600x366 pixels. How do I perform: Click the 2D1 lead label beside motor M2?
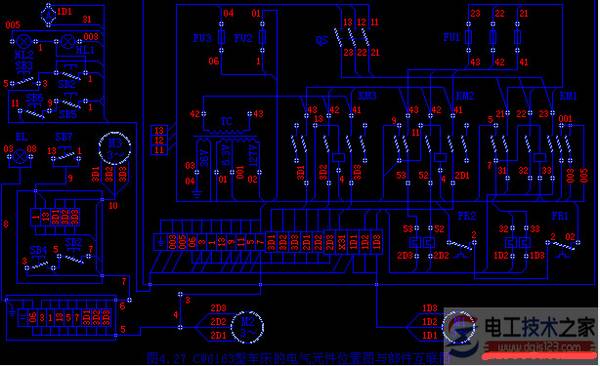pyautogui.click(x=218, y=335)
